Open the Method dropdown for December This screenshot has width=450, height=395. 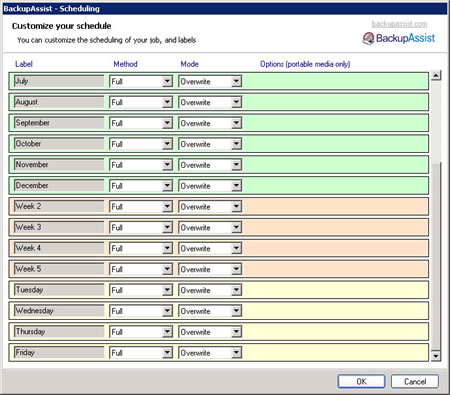[x=141, y=186]
